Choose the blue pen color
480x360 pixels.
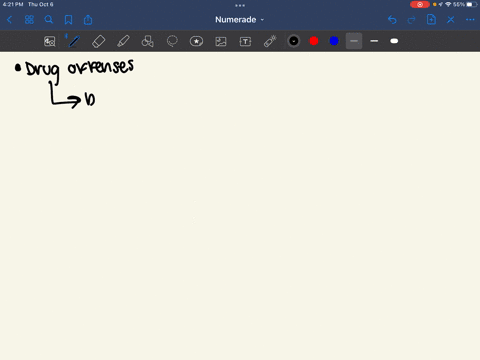334,41
